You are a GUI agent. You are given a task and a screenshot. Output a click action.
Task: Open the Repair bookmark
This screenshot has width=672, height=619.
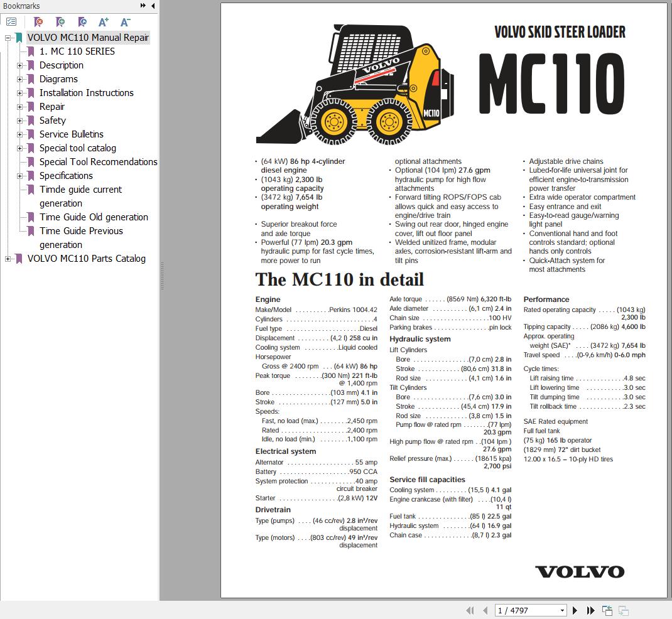point(52,107)
